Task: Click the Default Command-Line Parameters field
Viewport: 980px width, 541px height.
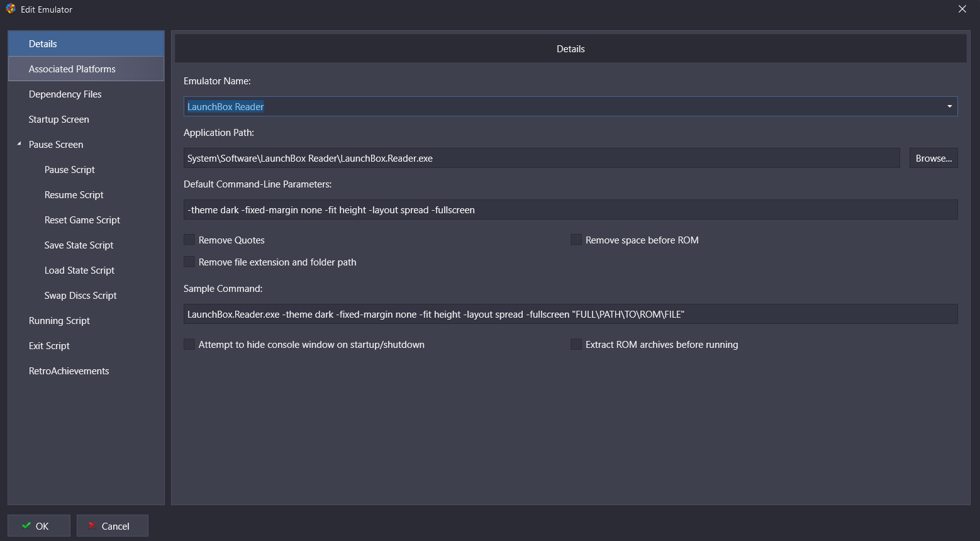Action: point(571,209)
